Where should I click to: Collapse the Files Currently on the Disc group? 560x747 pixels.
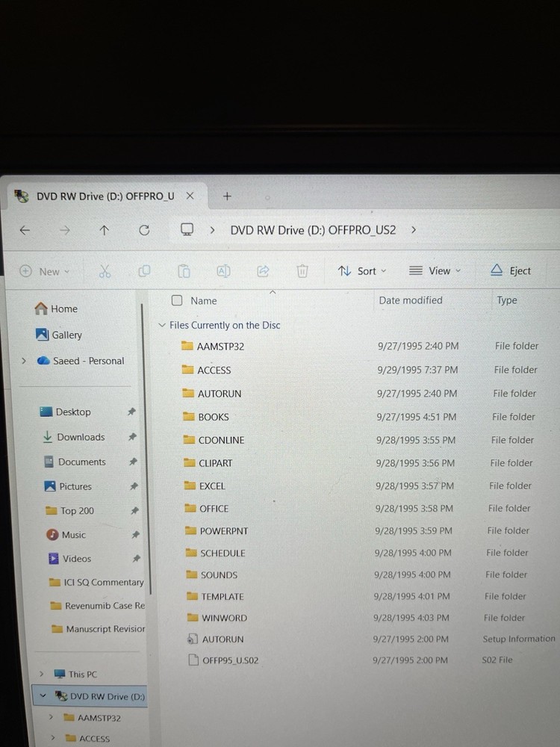(x=162, y=326)
